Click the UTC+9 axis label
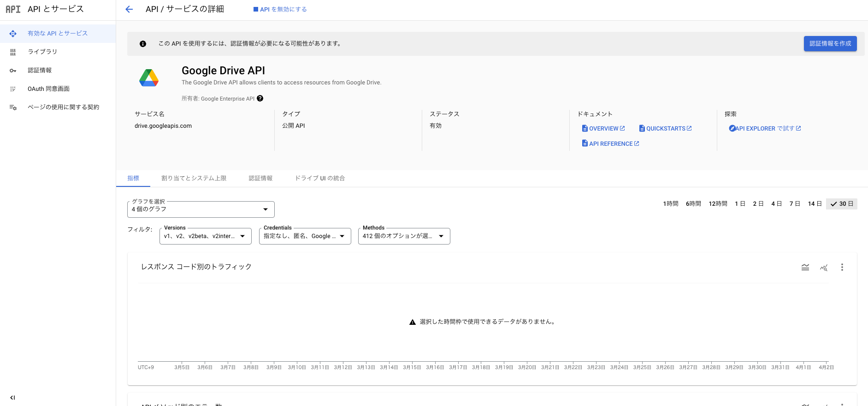 [x=146, y=367]
